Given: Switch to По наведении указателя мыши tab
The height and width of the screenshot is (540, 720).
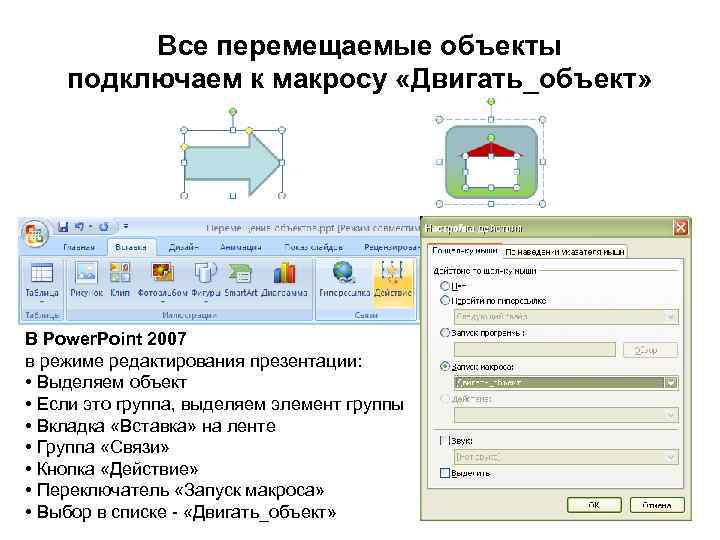Looking at the screenshot, I should pyautogui.click(x=565, y=252).
